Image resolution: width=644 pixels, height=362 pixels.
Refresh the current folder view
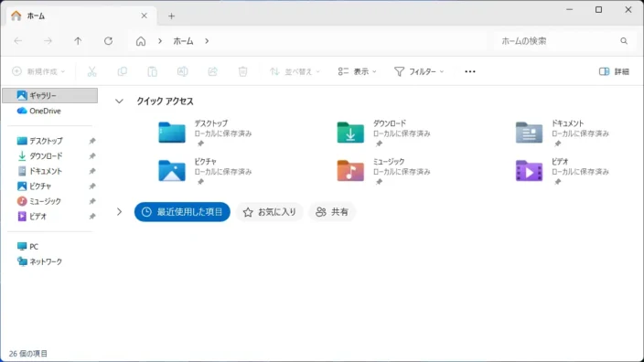[109, 41]
